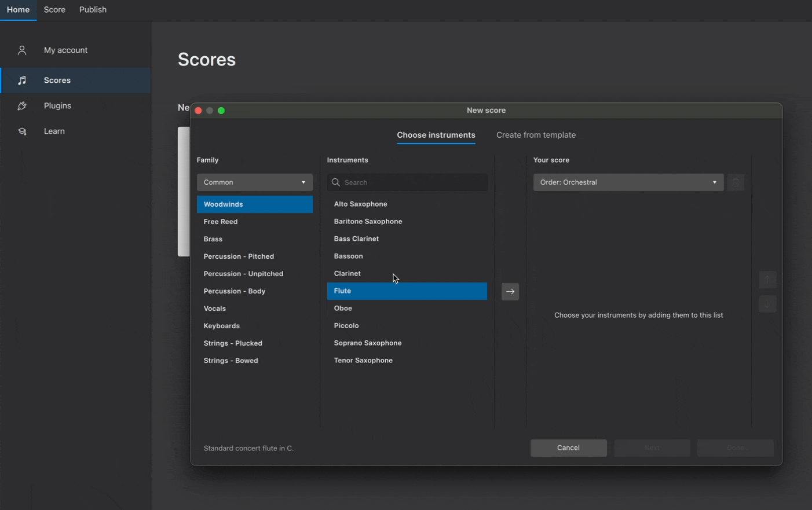Viewport: 812px width, 510px height.
Task: Switch to the Score tab
Action: [54, 10]
